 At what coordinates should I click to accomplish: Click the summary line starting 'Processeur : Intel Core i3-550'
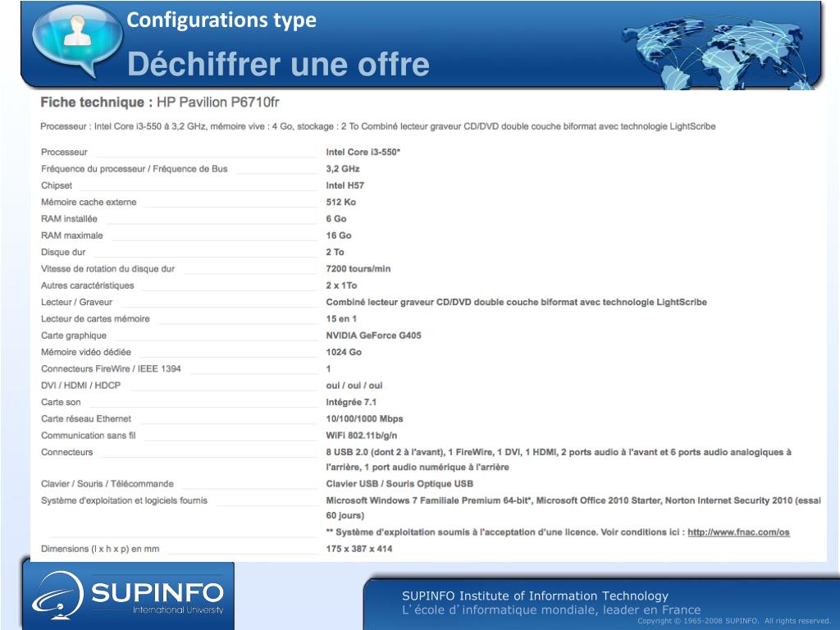pyautogui.click(x=377, y=126)
